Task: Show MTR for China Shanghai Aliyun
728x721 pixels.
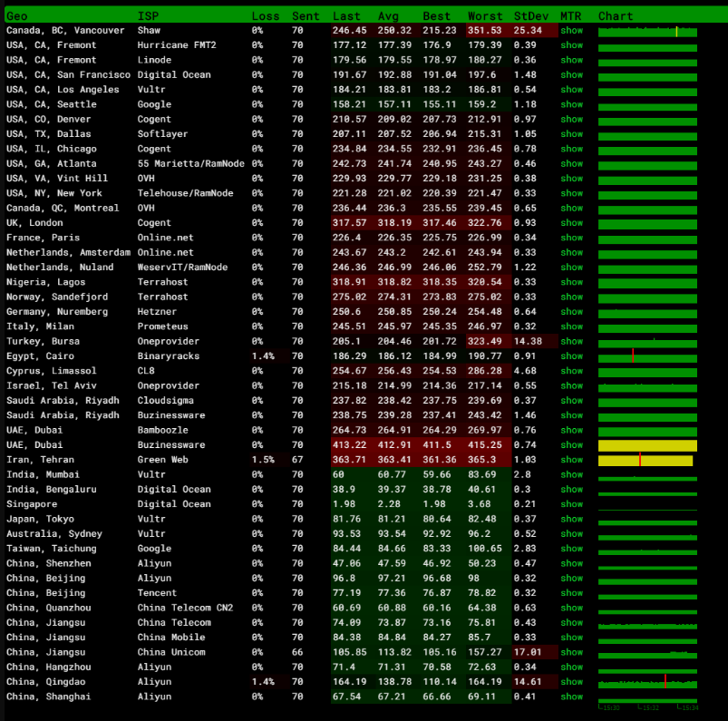Action: (x=571, y=697)
